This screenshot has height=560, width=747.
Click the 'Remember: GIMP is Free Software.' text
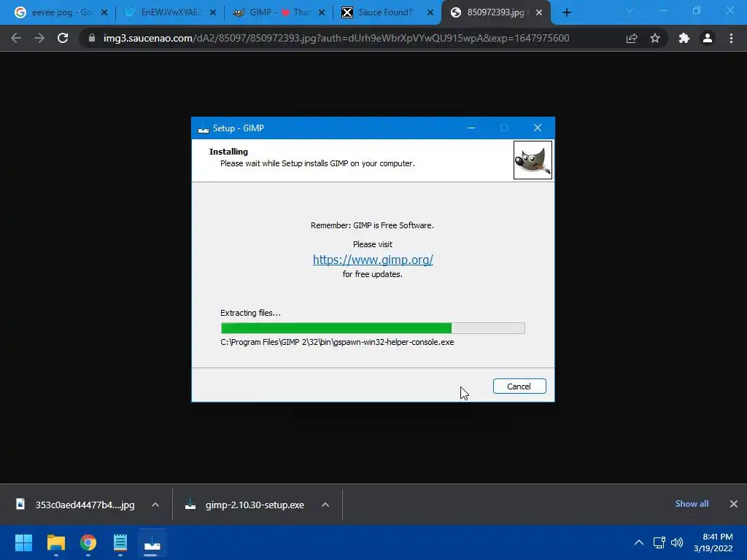pyautogui.click(x=372, y=225)
